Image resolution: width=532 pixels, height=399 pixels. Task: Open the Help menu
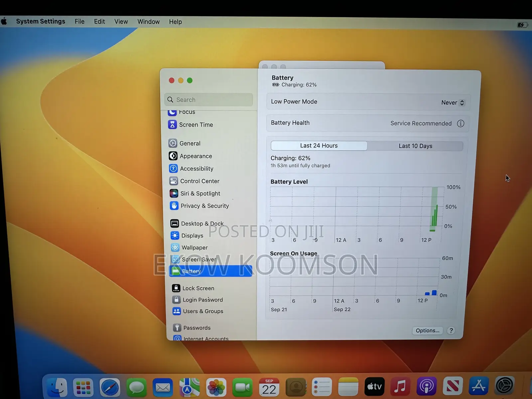coord(175,22)
